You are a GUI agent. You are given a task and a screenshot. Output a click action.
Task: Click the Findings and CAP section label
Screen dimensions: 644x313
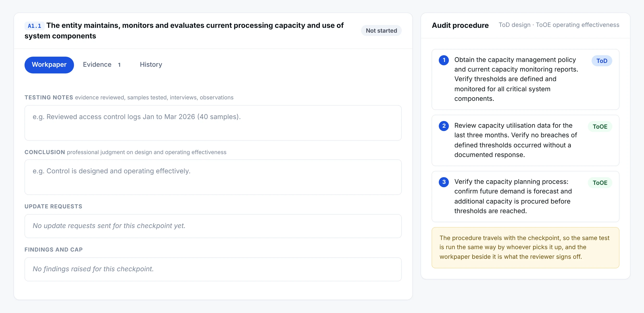[x=54, y=250]
